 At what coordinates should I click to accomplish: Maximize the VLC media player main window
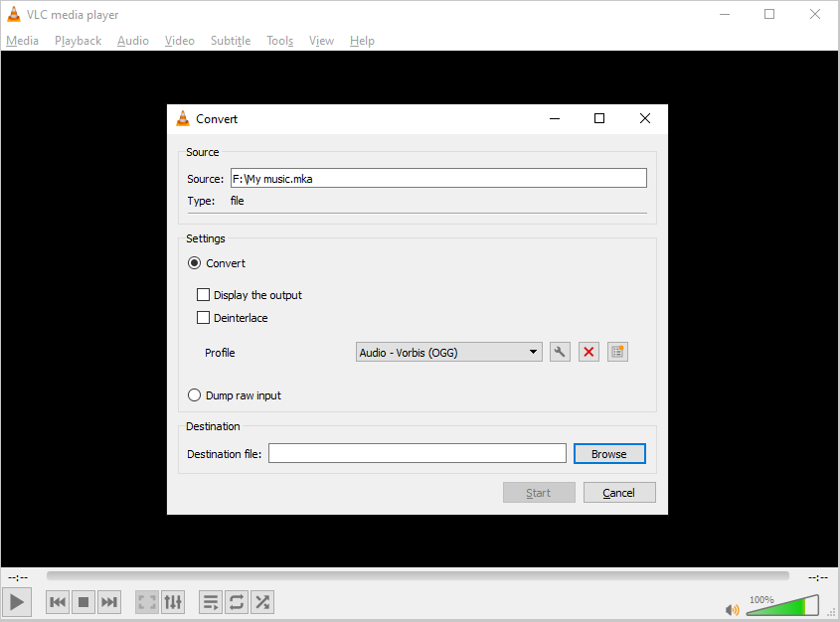tap(769, 15)
